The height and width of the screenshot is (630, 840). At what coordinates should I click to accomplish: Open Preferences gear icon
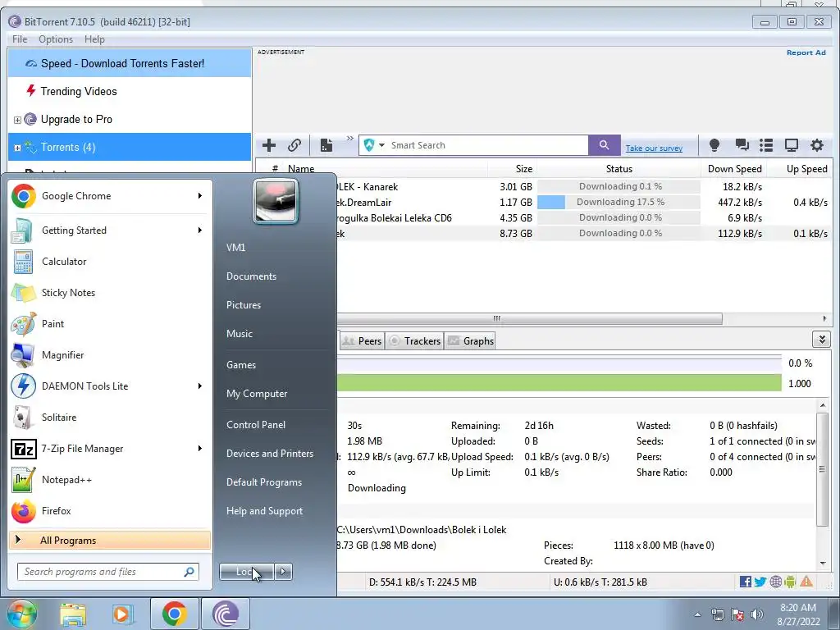pos(817,145)
